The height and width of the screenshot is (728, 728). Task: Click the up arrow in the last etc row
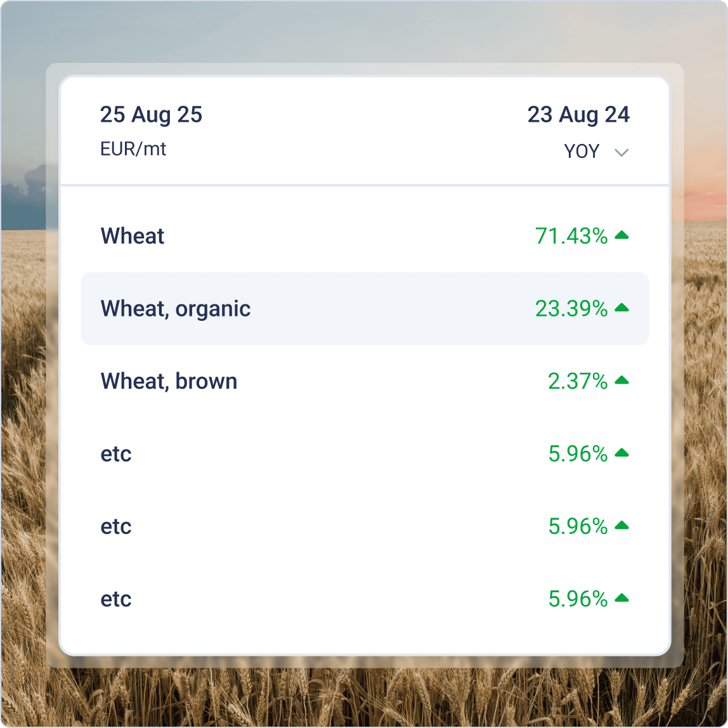pyautogui.click(x=621, y=598)
